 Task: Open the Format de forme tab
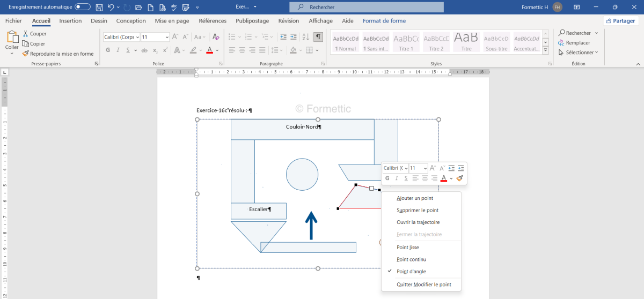point(384,21)
